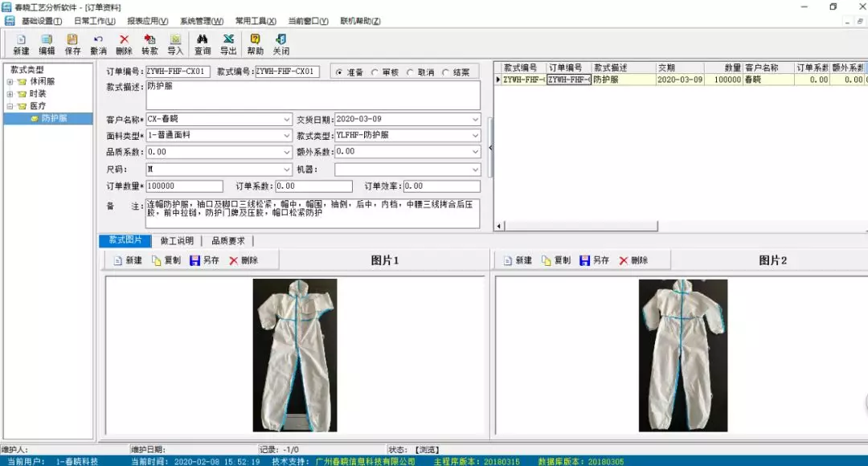This screenshot has height=466, width=868.
Task: Select the 审核 radio button
Action: click(x=375, y=72)
